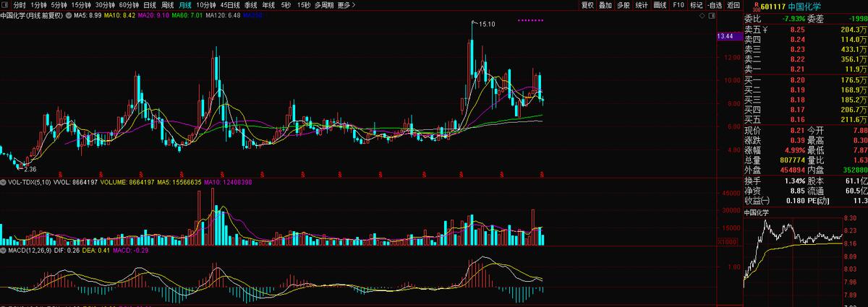Select the highlighted 月线 monthly tab
This screenshot has height=307, width=868.
pyautogui.click(x=185, y=4)
